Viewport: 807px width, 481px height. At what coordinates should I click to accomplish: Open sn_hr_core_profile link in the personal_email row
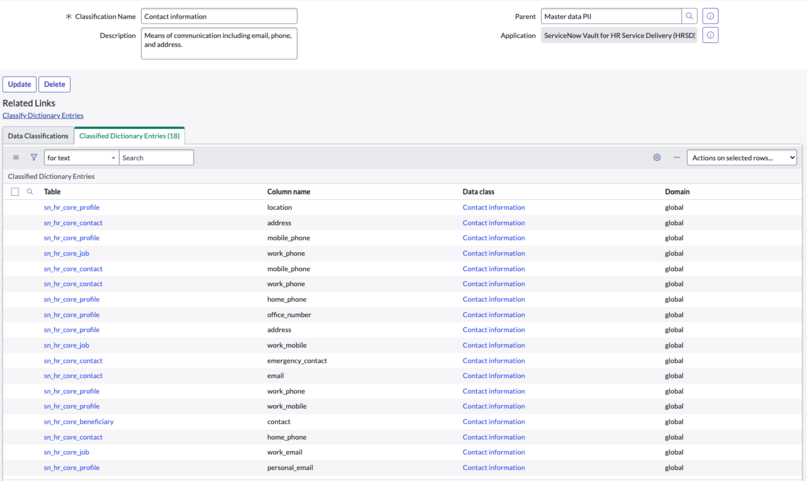(x=72, y=468)
